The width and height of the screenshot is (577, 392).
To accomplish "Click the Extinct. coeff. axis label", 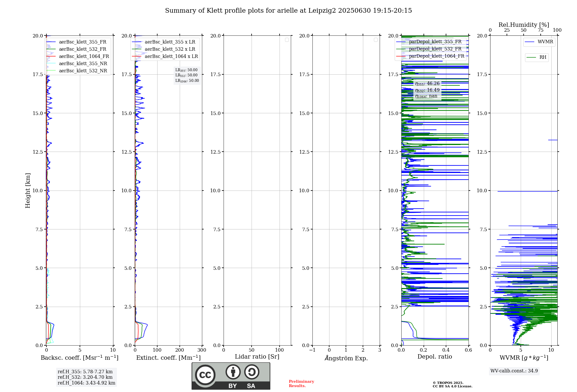I will coord(168,357).
